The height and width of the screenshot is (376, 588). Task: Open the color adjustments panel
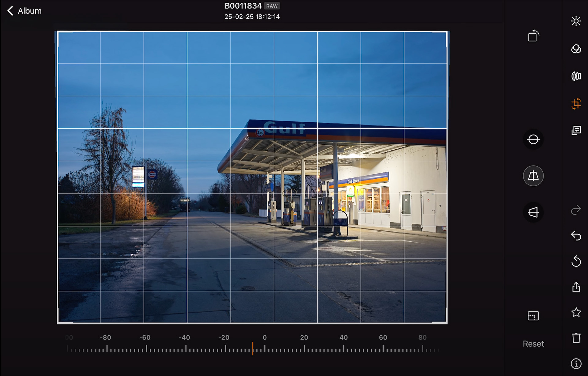[x=576, y=49]
